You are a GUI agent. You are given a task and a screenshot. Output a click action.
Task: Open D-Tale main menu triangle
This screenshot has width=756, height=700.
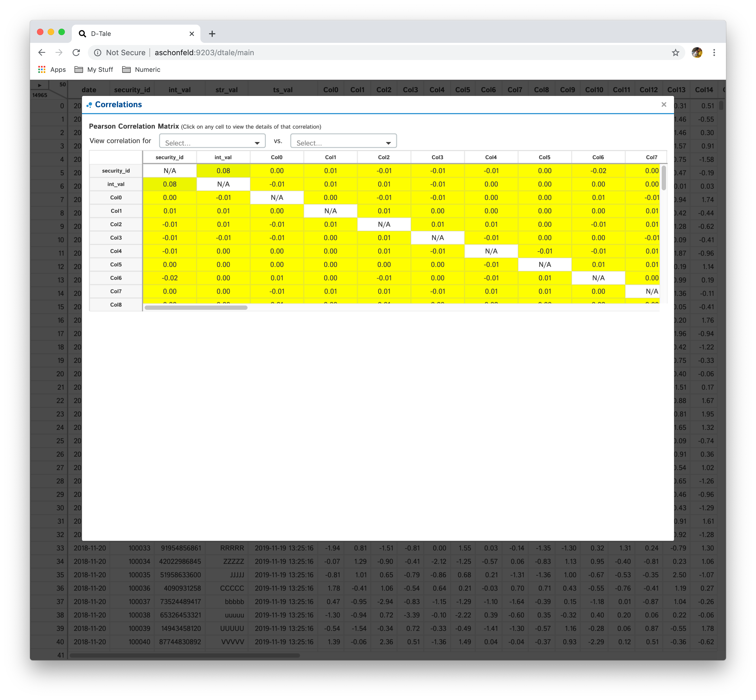point(40,85)
